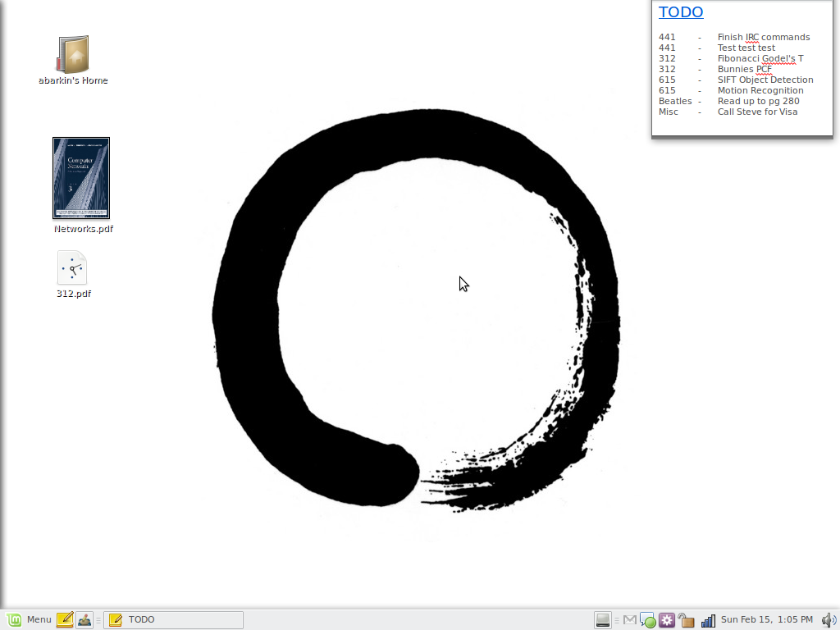Screen dimensions: 840x630
Task: Click 'Finish IRC commands' note line
Action: point(764,37)
